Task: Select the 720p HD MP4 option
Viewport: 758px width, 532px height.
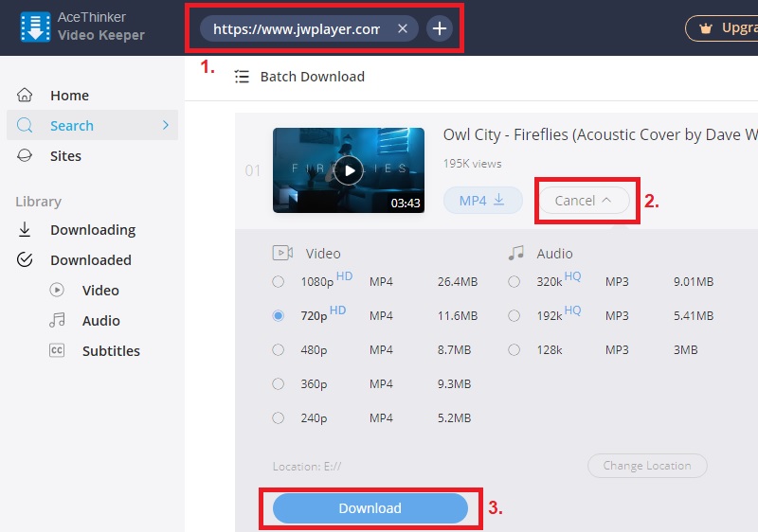Action: (x=278, y=316)
